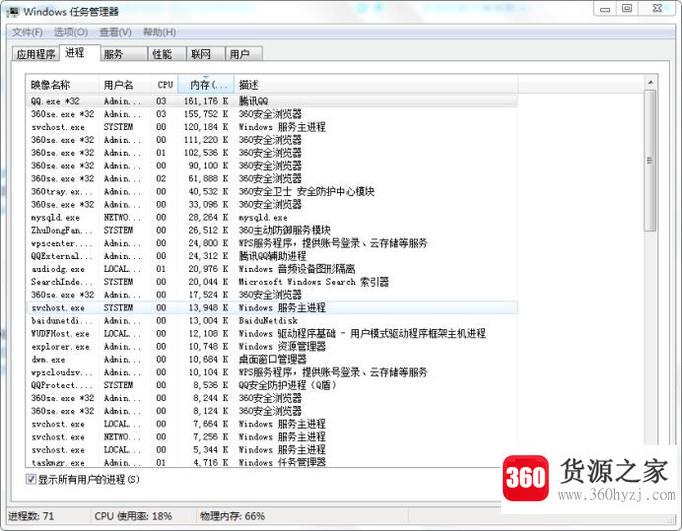Screen dimensions: 682x531
Task: Minimize the Task Manager window
Action: (x=605, y=9)
